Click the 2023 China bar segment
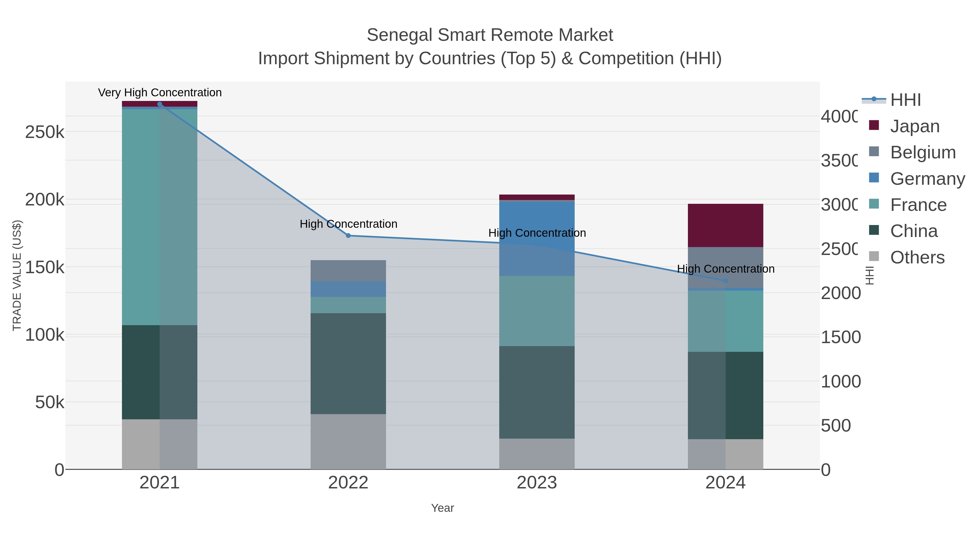 click(537, 392)
